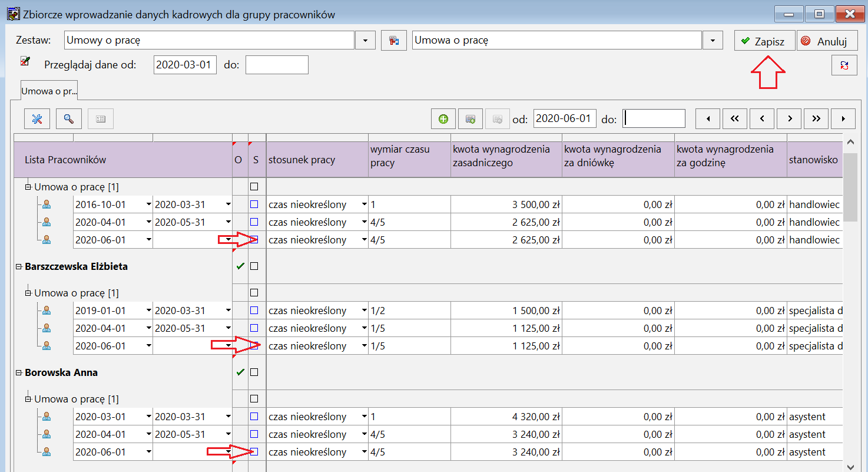Click the set selection icon between the combo boxes

pyautogui.click(x=394, y=41)
